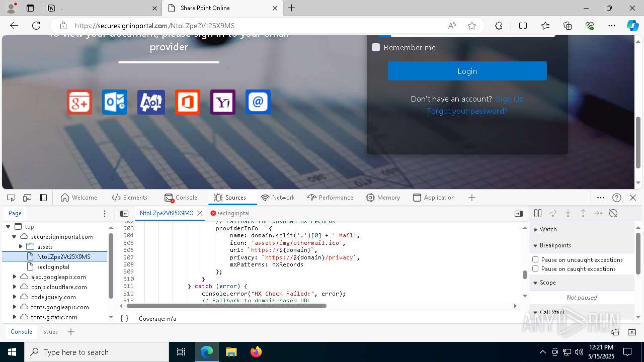644x362 pixels.
Task: Open Task View on taskbar
Action: [181, 352]
